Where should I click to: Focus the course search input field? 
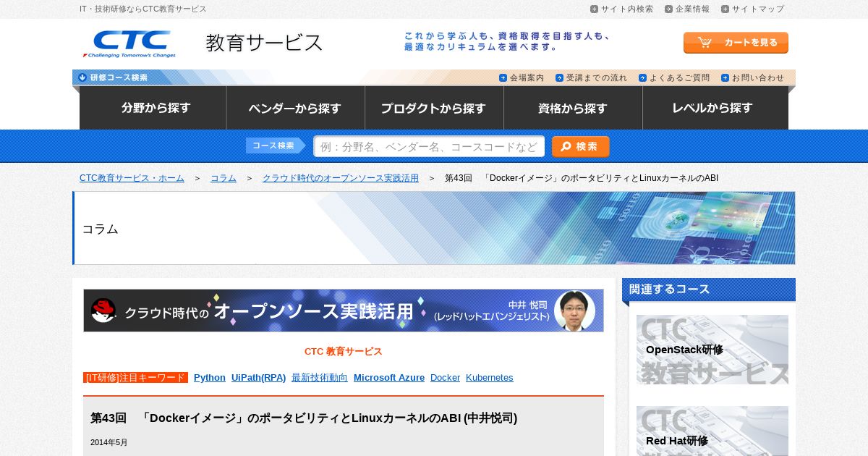[x=429, y=146]
